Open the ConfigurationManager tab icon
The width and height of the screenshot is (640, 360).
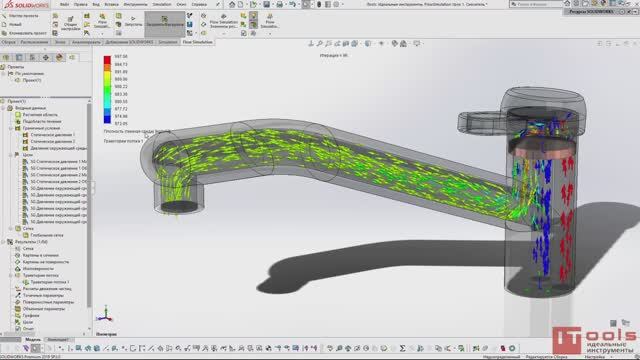click(33, 58)
